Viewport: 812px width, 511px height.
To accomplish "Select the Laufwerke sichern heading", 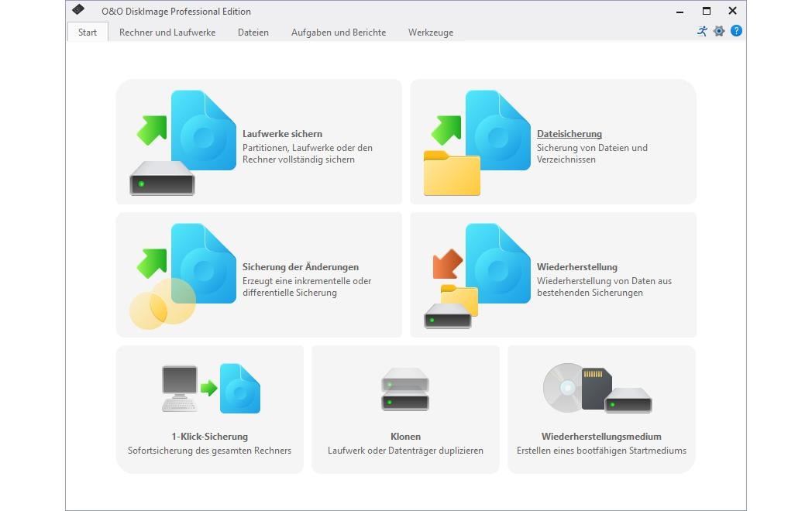I will point(282,134).
